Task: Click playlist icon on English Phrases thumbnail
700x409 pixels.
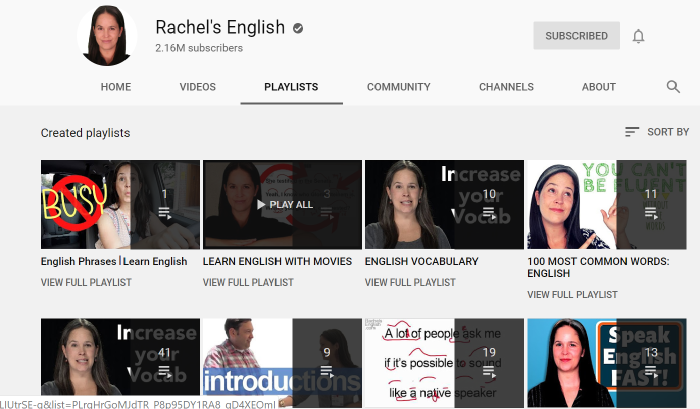Action: (x=165, y=213)
